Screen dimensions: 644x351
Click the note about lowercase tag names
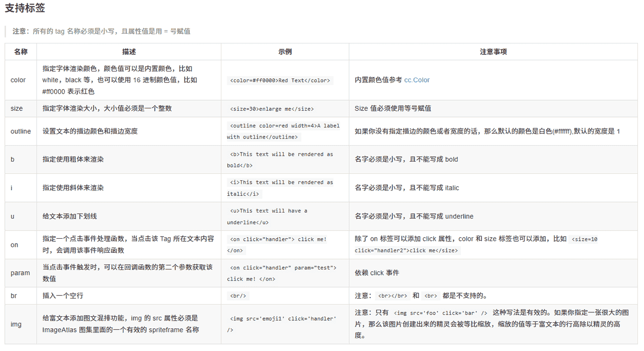tap(101, 31)
